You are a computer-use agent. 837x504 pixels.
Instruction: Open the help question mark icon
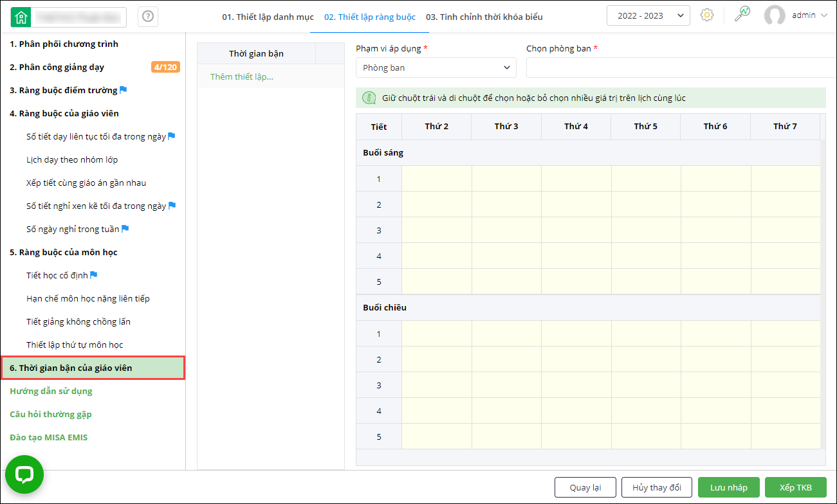(x=148, y=17)
